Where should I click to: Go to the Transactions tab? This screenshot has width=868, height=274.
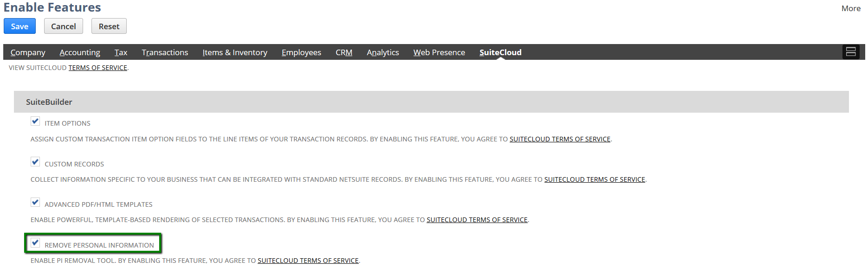coord(165,52)
